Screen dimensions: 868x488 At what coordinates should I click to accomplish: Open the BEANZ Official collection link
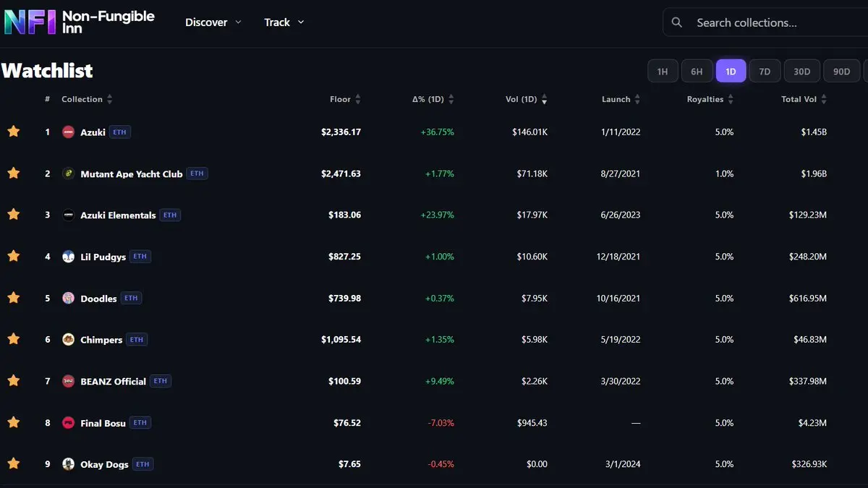pyautogui.click(x=113, y=381)
